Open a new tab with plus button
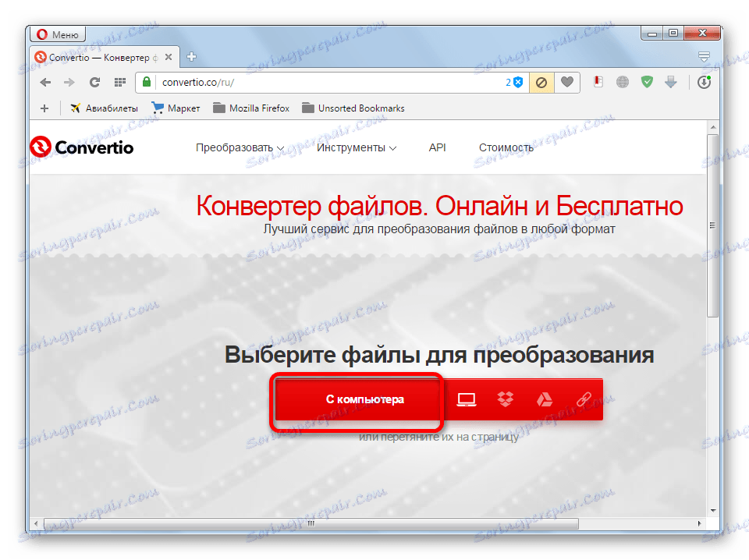The height and width of the screenshot is (560, 749). click(192, 57)
